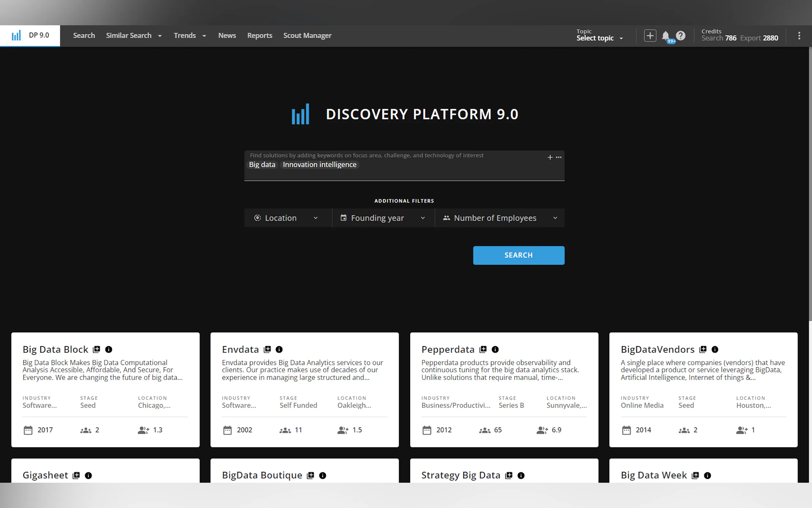Open the Gigasheet company card title
The height and width of the screenshot is (508, 812).
coord(45,475)
